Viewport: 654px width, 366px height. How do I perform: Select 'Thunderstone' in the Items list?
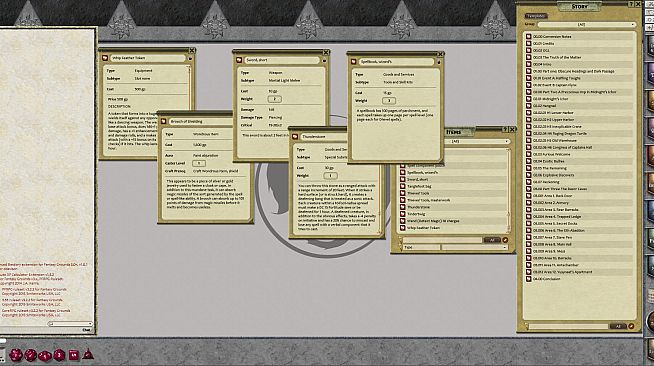pyautogui.click(x=453, y=207)
